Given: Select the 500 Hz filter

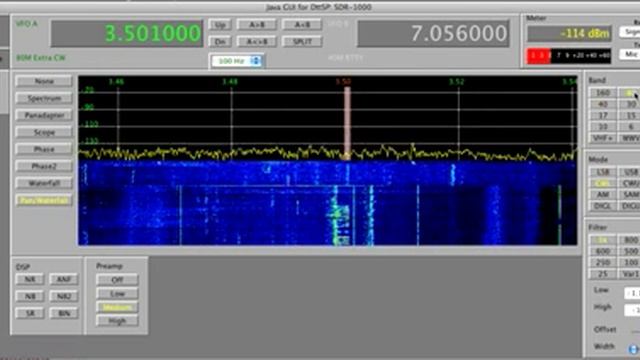Looking at the screenshot, I should [x=630, y=251].
